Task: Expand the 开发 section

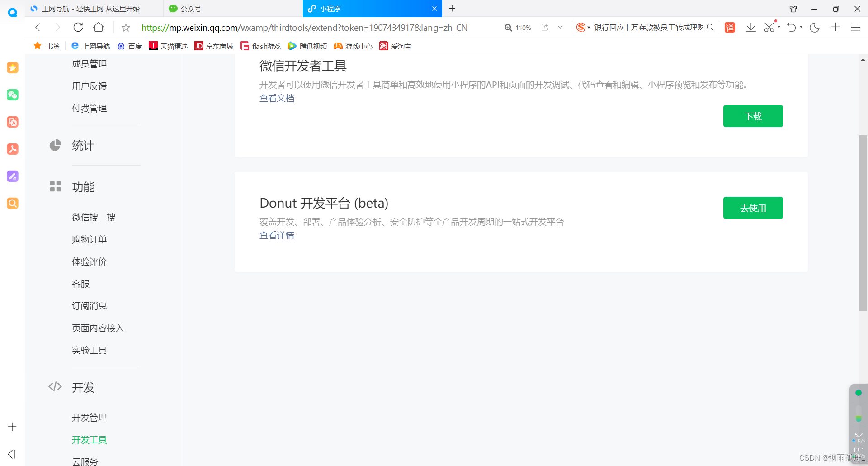Action: pyautogui.click(x=83, y=387)
